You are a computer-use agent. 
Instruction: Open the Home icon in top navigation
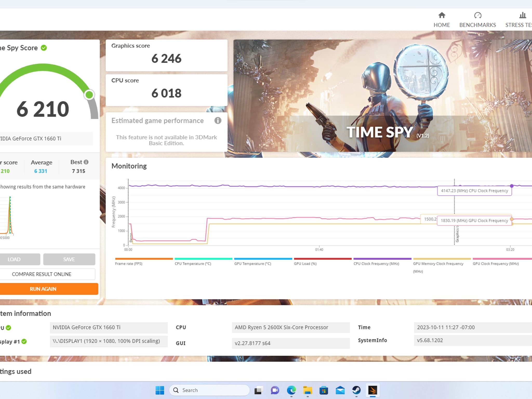[x=442, y=15]
